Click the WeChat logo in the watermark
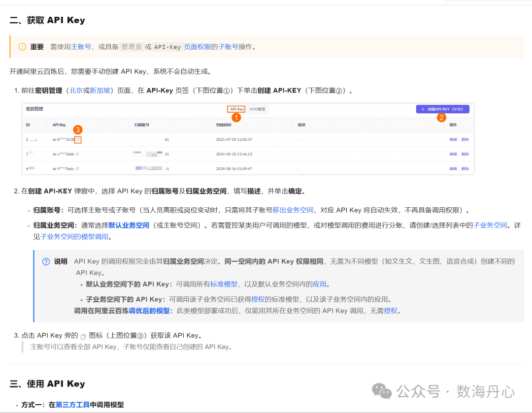 click(x=382, y=391)
